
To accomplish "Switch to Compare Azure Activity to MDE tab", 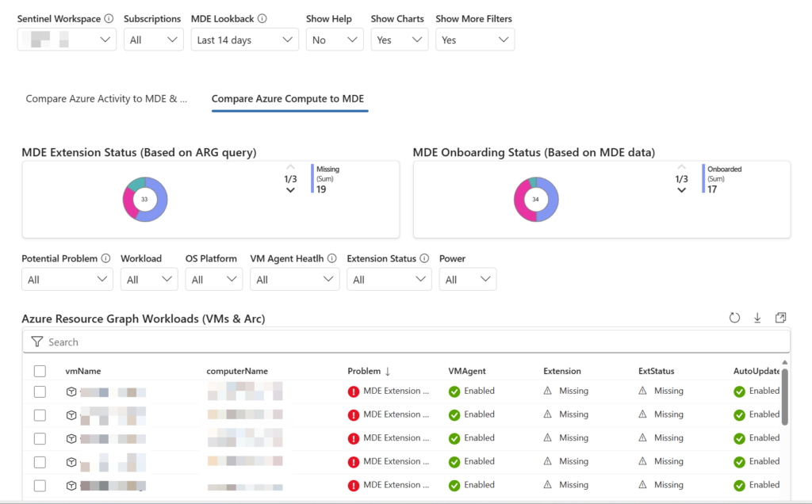I will (x=106, y=99).
